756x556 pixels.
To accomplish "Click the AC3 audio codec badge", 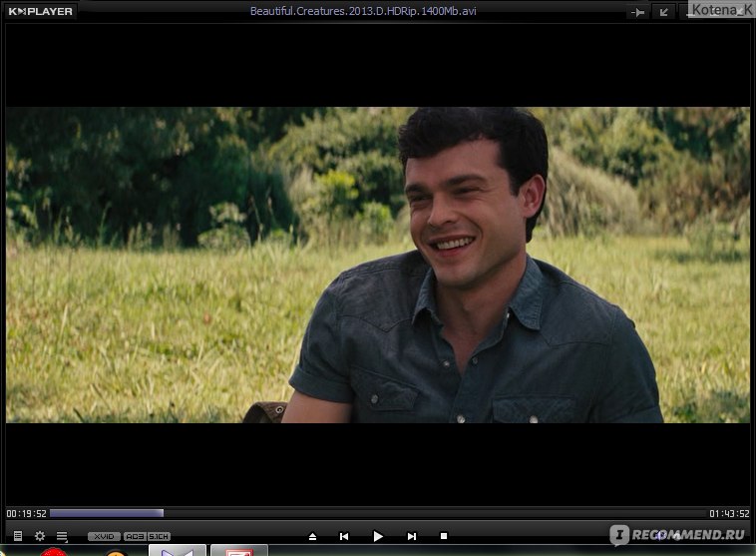I will pyautogui.click(x=135, y=536).
